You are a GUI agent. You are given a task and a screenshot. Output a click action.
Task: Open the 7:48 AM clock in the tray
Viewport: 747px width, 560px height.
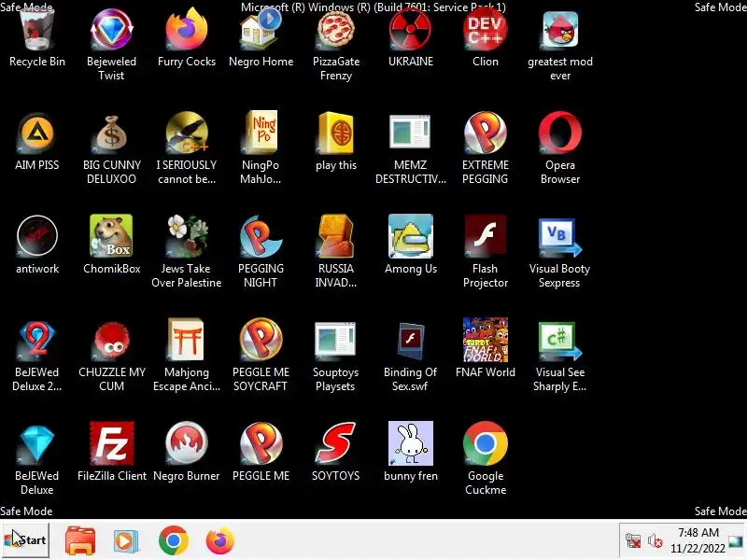point(698,540)
